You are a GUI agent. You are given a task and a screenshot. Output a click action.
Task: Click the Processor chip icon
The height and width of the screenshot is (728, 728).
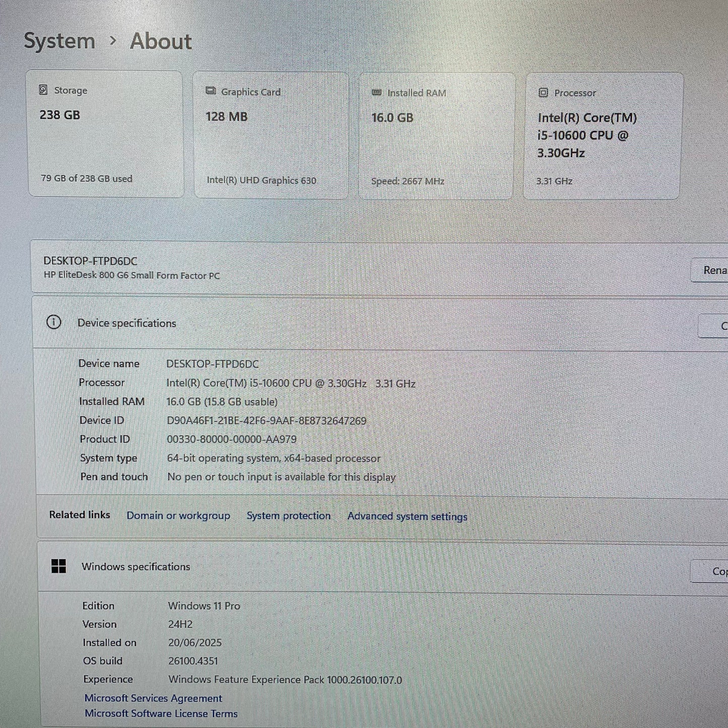click(543, 93)
